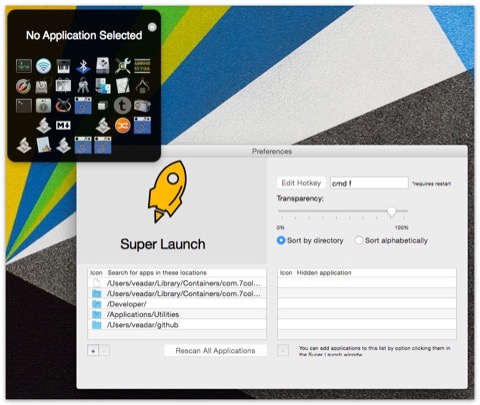Click the folder icon beside /Developer/
The height and width of the screenshot is (405, 480).
(x=96, y=304)
